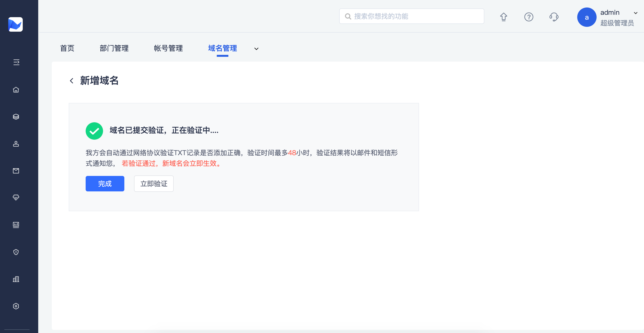Open the user account sidebar icon
644x333 pixels.
16,144
